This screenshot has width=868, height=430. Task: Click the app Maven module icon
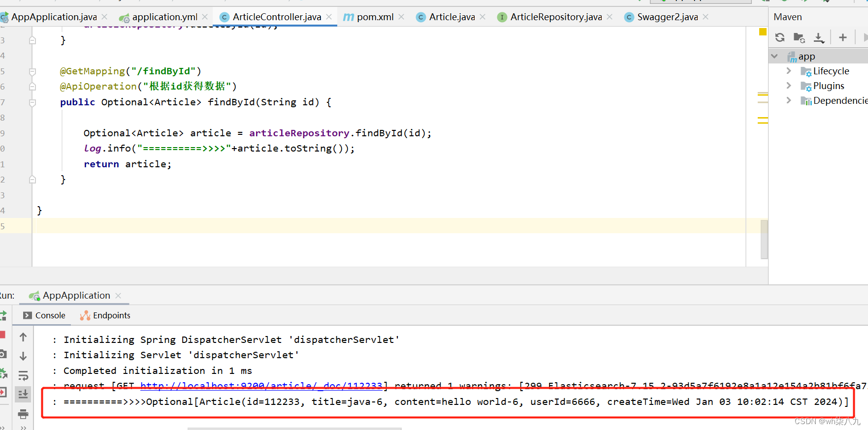[792, 57]
